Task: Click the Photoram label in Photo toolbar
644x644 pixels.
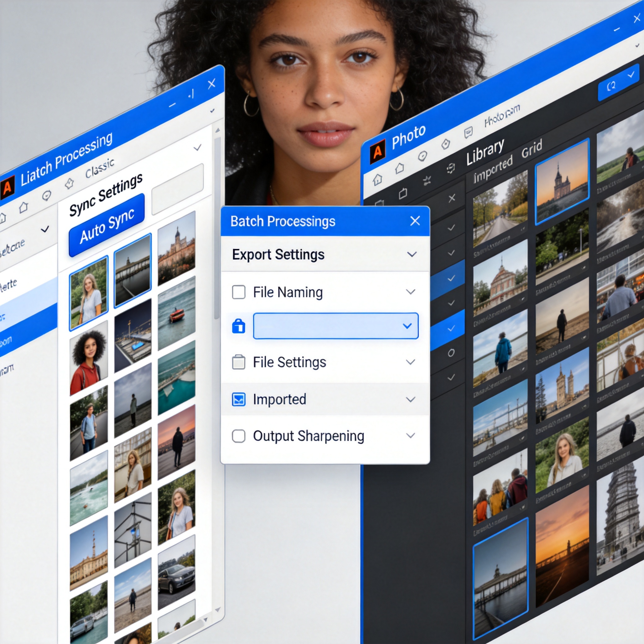Action: 502,115
